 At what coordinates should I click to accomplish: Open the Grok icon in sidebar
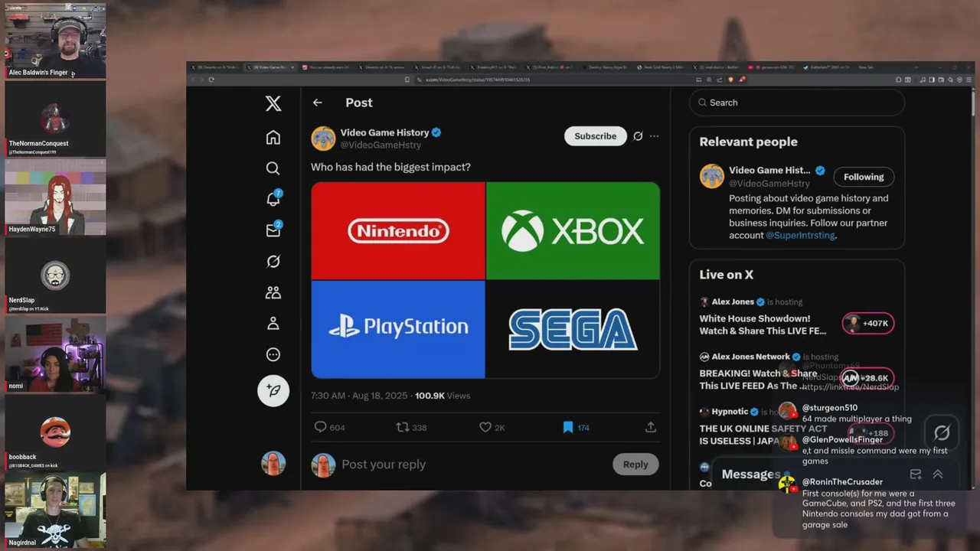tap(273, 262)
